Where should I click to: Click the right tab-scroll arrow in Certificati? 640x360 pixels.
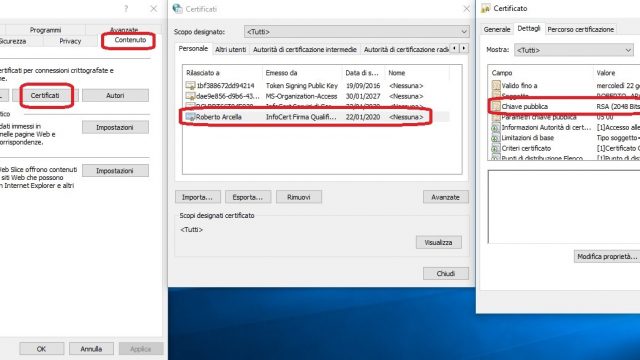[x=464, y=49]
